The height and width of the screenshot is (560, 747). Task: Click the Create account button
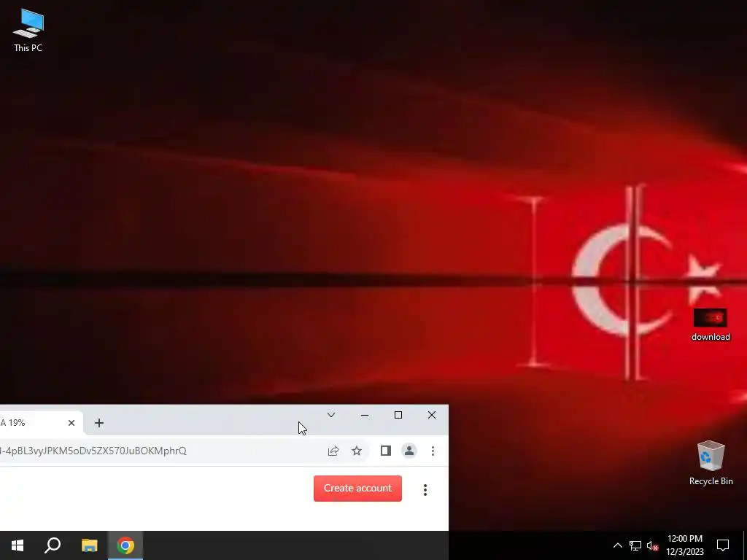[x=357, y=488]
